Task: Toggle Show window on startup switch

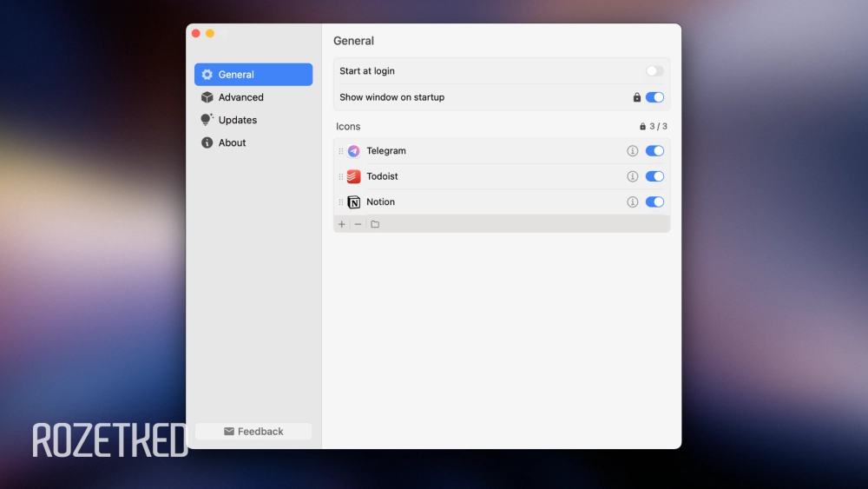Action: pyautogui.click(x=654, y=97)
